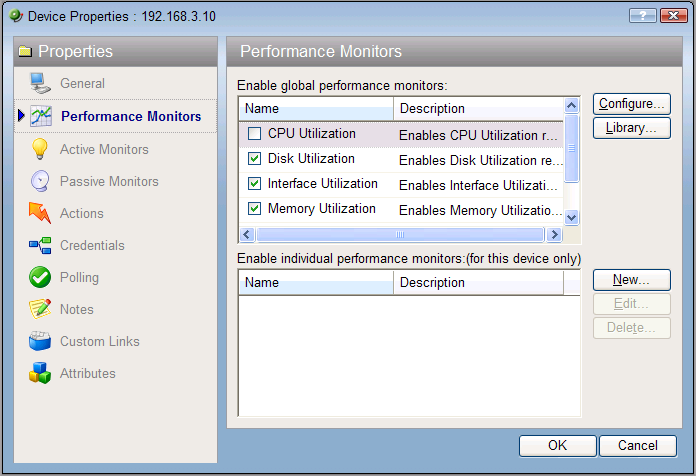This screenshot has width=696, height=476.
Task: Open Notes using the notepad icon
Action: pyautogui.click(x=40, y=309)
